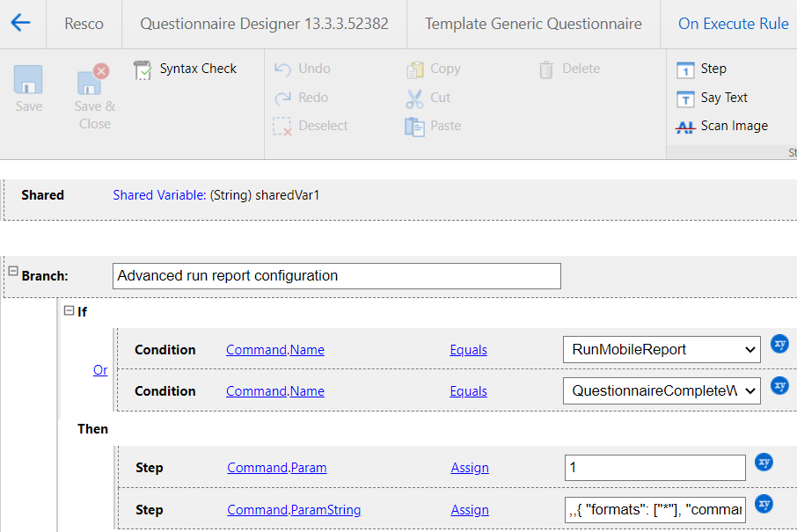Image resolution: width=797 pixels, height=532 pixels.
Task: Click the Command.Param value field containing 1
Action: [x=654, y=468]
